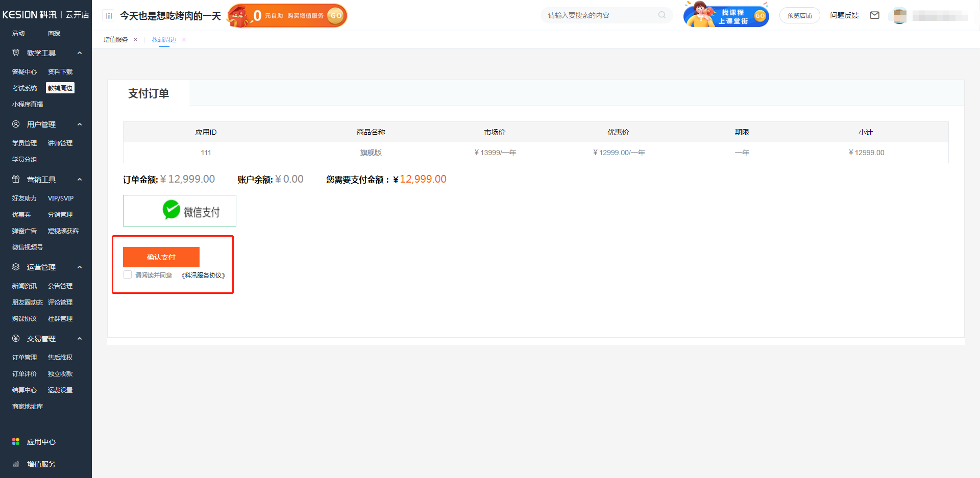Viewport: 980px width, 478px height.
Task: Switch to the 教辅周边 tab
Action: pyautogui.click(x=164, y=40)
